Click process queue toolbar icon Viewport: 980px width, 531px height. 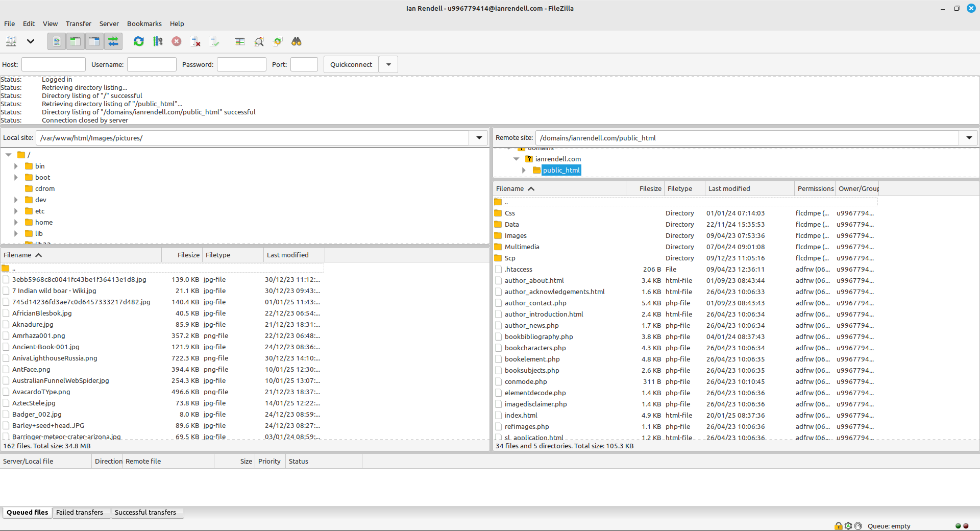click(x=158, y=41)
